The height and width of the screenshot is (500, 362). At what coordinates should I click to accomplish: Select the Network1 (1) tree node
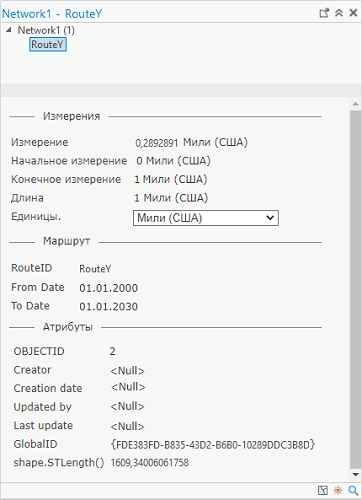tap(46, 30)
